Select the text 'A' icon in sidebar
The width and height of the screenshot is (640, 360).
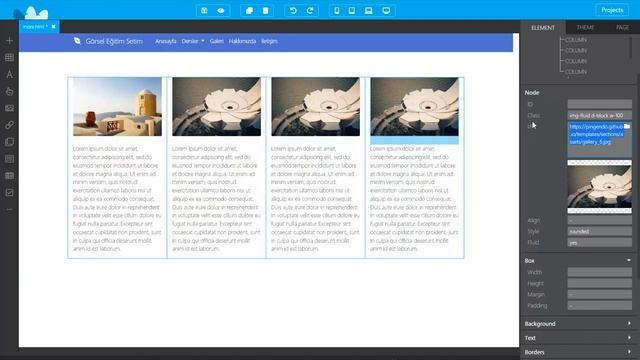(x=9, y=74)
